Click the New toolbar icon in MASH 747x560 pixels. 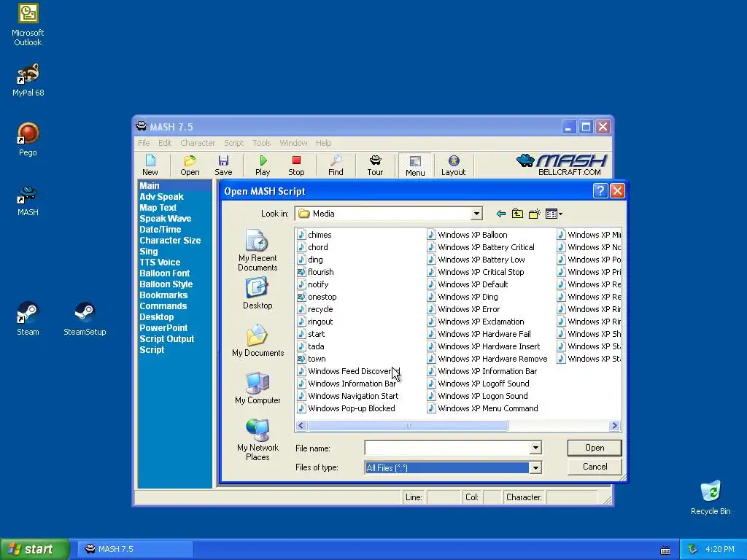pyautogui.click(x=150, y=165)
